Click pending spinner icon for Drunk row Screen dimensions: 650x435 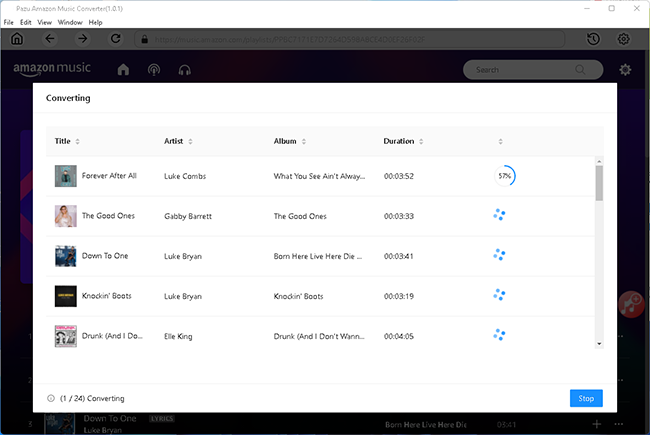499,335
